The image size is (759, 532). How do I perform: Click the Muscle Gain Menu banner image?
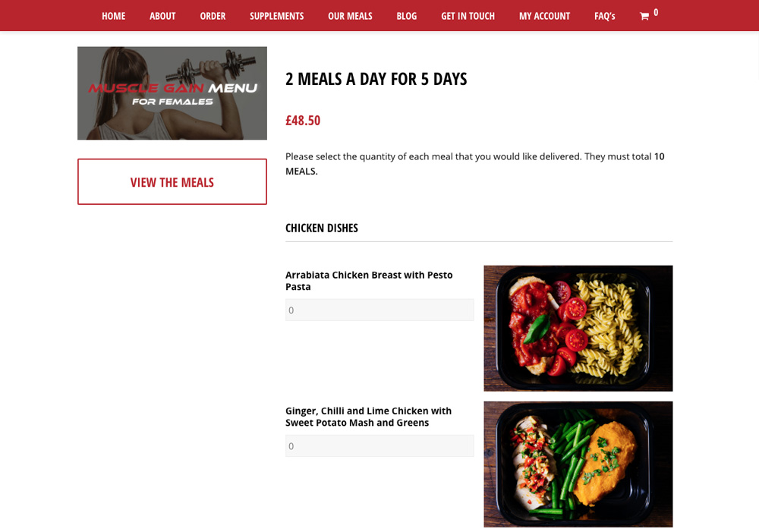click(172, 93)
